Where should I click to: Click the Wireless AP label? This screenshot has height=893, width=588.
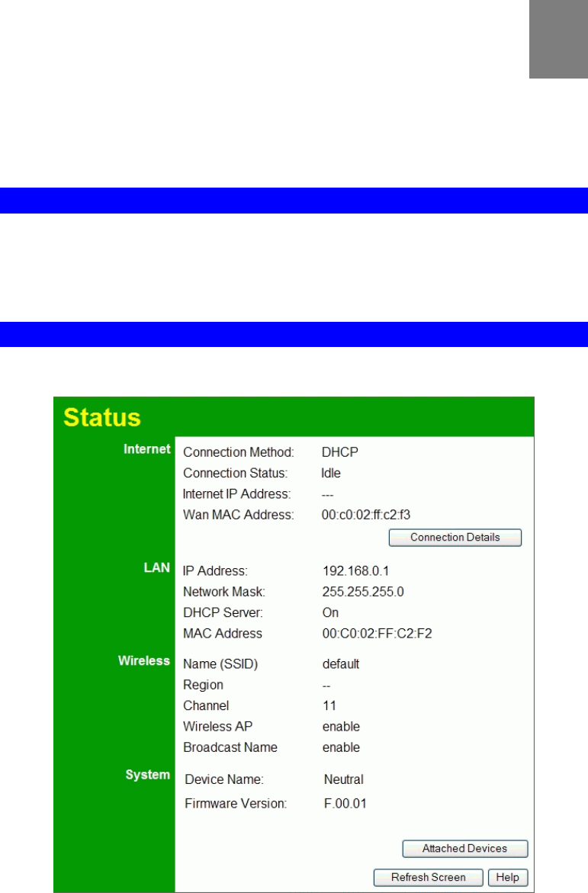pyautogui.click(x=217, y=727)
